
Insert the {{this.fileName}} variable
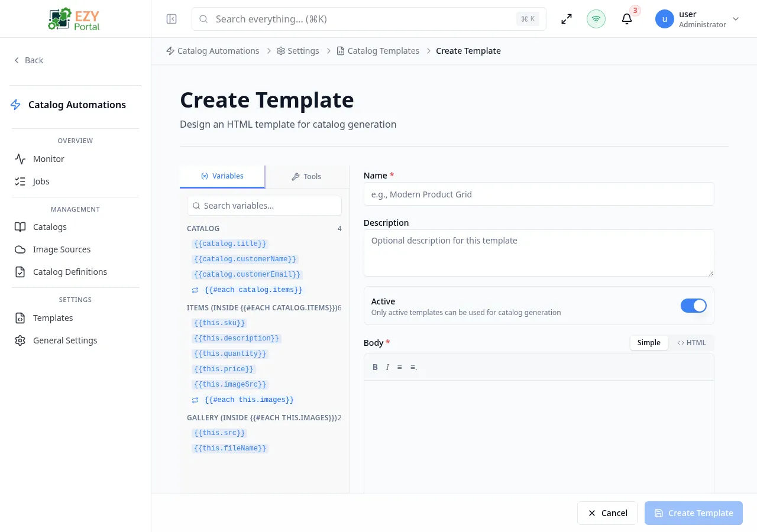[230, 448]
